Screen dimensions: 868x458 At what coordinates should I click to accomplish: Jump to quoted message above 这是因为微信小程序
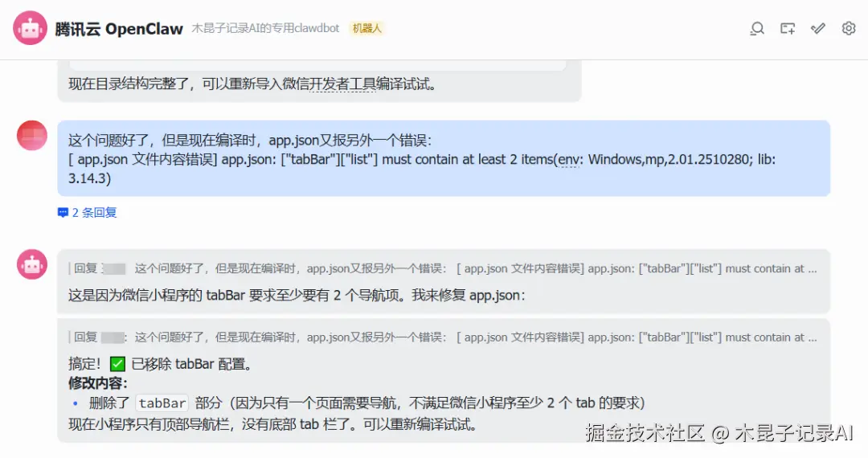443,269
